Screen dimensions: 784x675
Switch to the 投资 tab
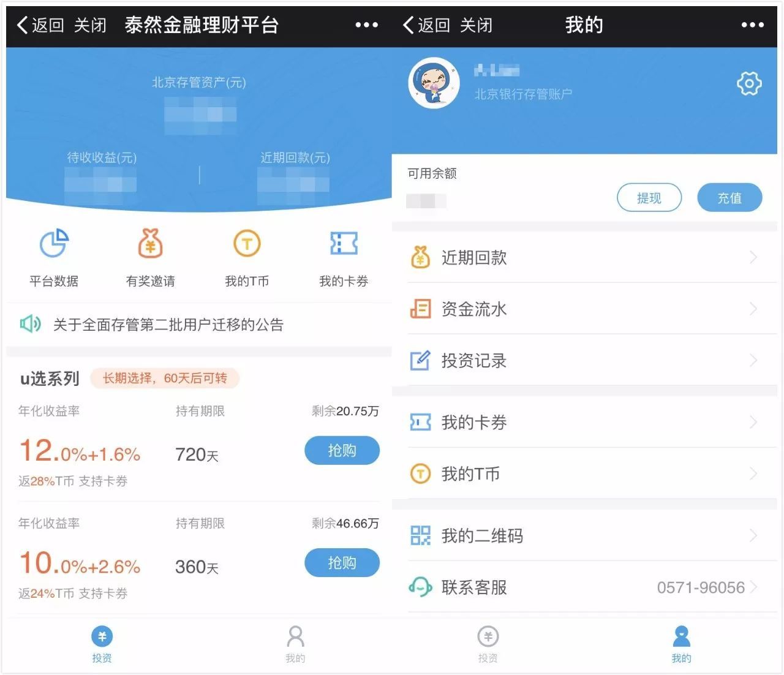[x=102, y=643]
